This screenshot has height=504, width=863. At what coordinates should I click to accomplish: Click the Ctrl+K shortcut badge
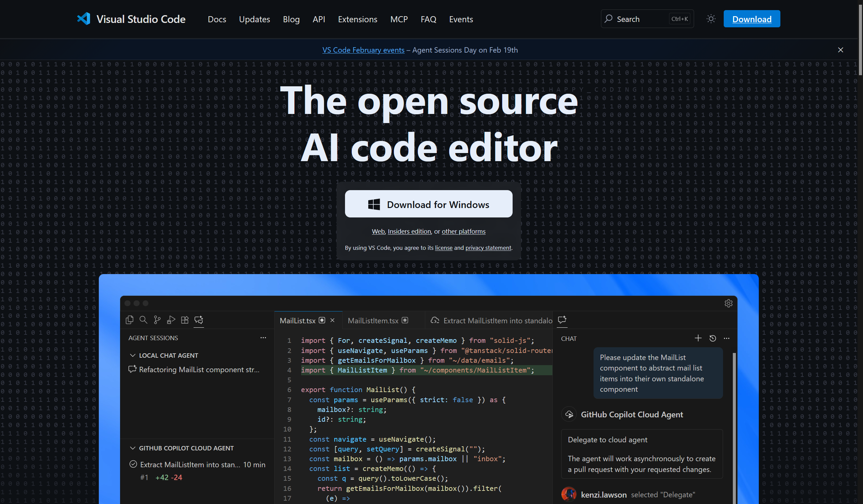pos(680,19)
